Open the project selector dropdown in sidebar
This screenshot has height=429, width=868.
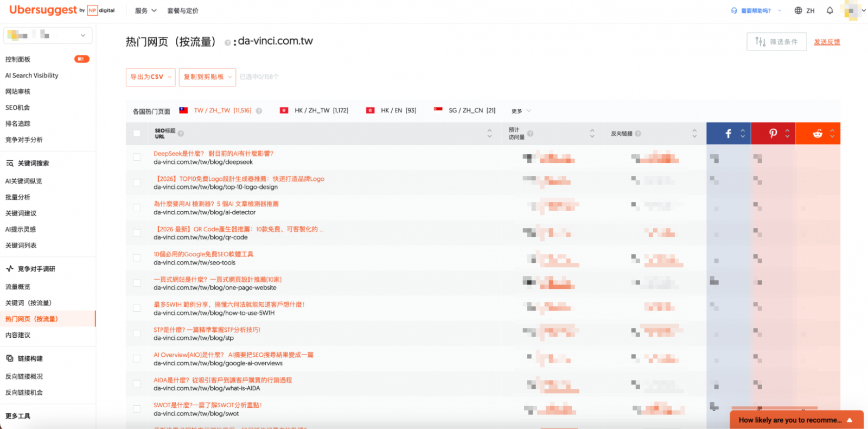click(x=48, y=35)
